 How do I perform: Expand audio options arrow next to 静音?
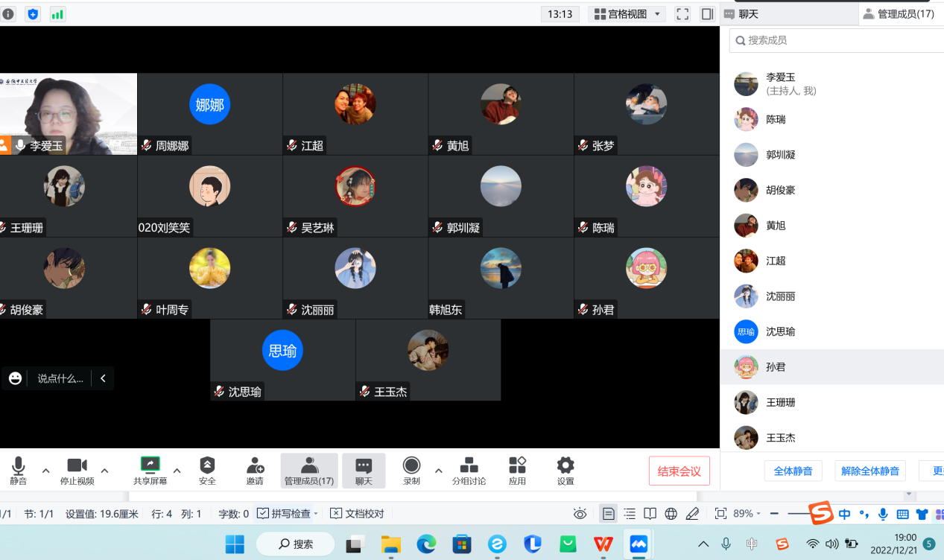point(45,471)
